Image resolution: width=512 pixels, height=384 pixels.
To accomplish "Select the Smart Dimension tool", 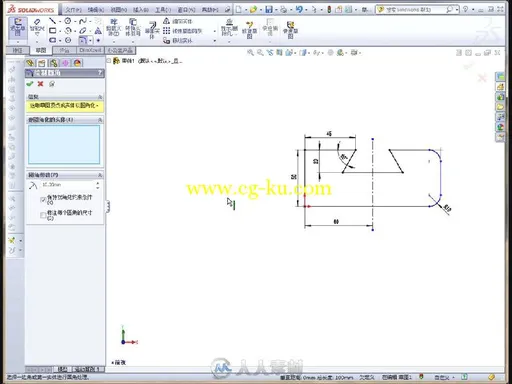I will pyautogui.click(x=37, y=28).
